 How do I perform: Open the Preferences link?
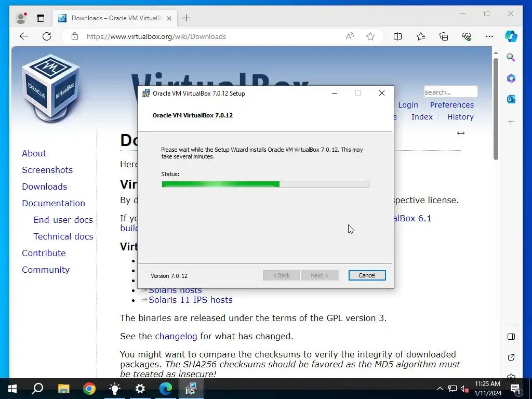point(451,105)
